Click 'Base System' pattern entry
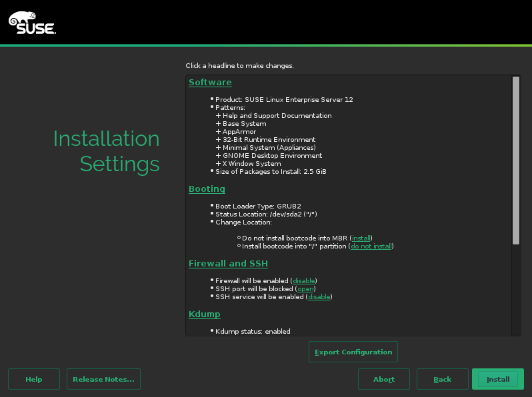Viewport: 532px width, 397px height. click(244, 124)
